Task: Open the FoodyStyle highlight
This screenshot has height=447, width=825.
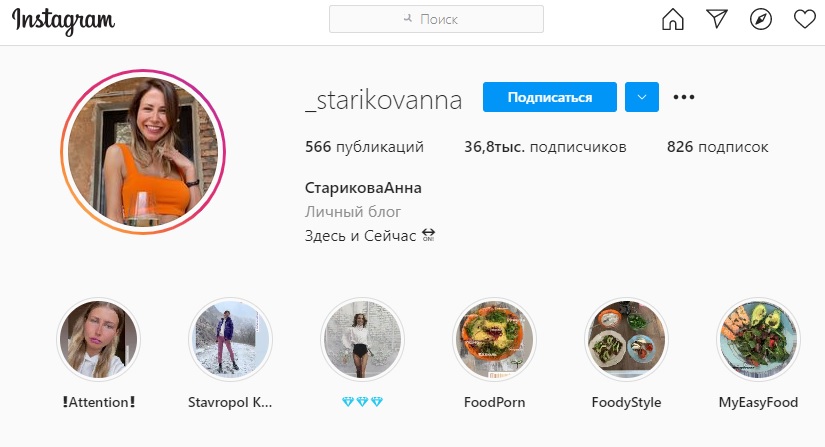Action: coord(626,340)
